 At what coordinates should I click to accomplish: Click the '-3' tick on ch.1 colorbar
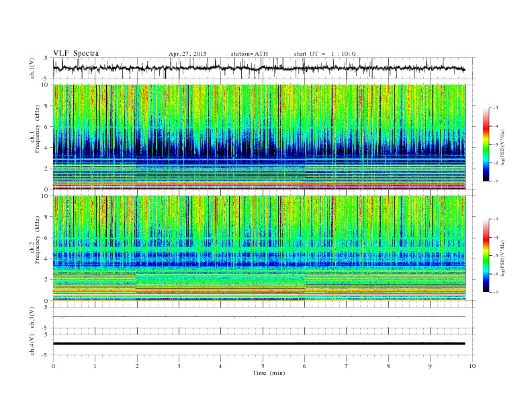496,108
